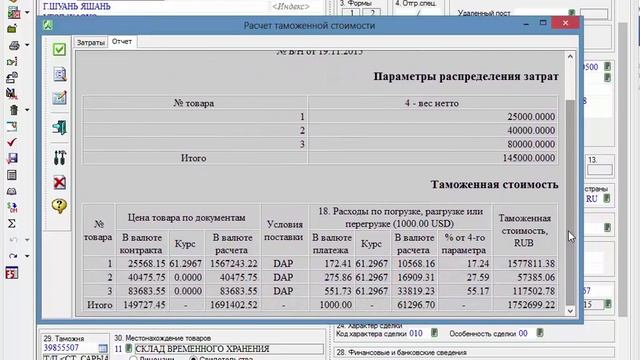Click the reference icon next to Особенность сделки 00
This screenshot has height=360, width=640.
540,333
